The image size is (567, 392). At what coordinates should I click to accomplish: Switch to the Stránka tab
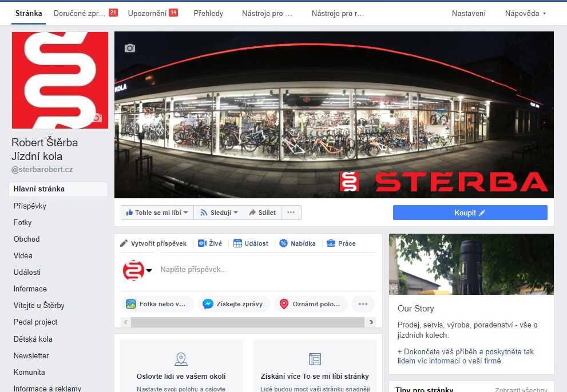point(29,13)
